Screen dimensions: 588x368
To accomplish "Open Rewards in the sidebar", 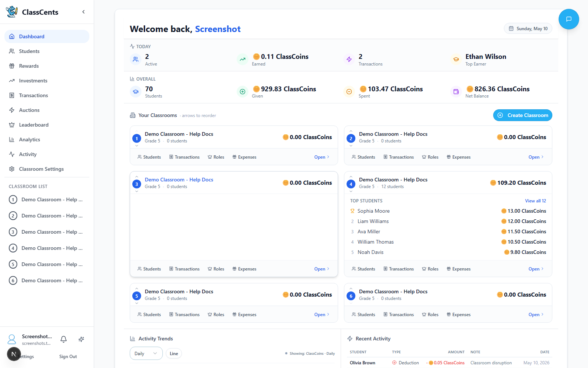I will [x=47, y=66].
